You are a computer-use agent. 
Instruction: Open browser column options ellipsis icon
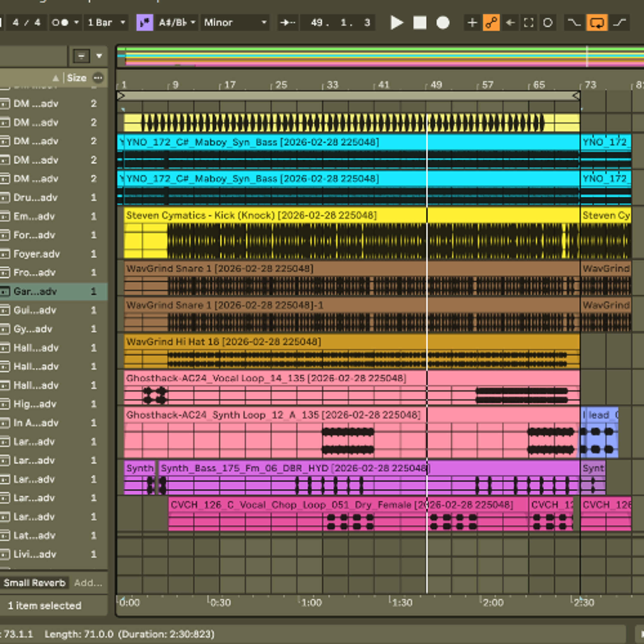point(98,78)
